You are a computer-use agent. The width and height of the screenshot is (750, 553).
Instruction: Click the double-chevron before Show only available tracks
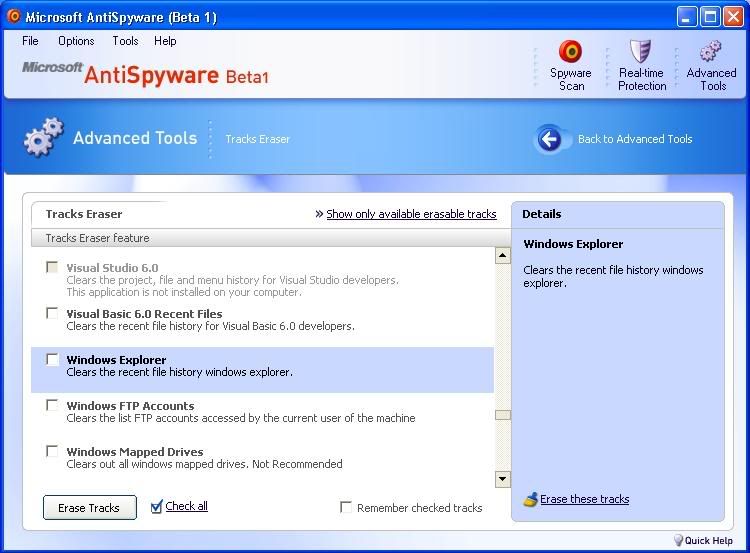coord(319,214)
